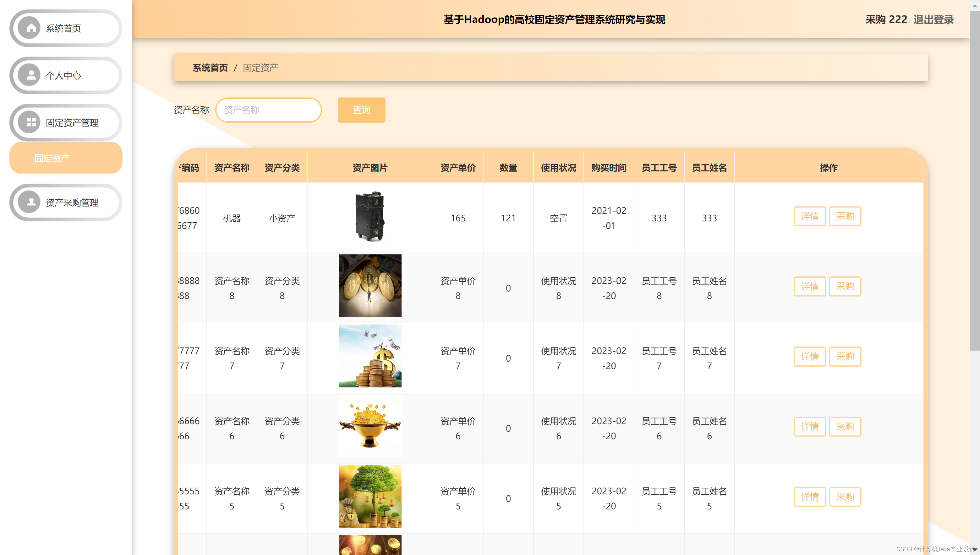This screenshot has height=555, width=980.
Task: Click the home icon beside 系统首页
Action: click(x=31, y=28)
